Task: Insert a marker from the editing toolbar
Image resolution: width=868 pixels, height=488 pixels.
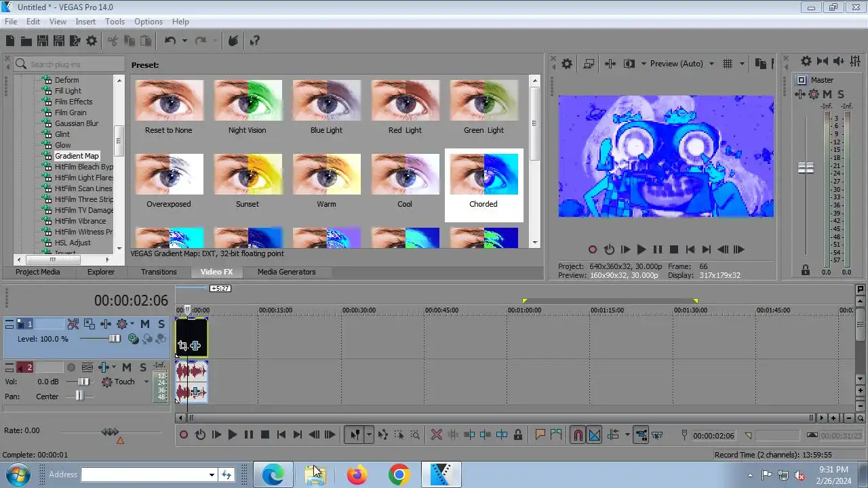Action: [x=540, y=435]
